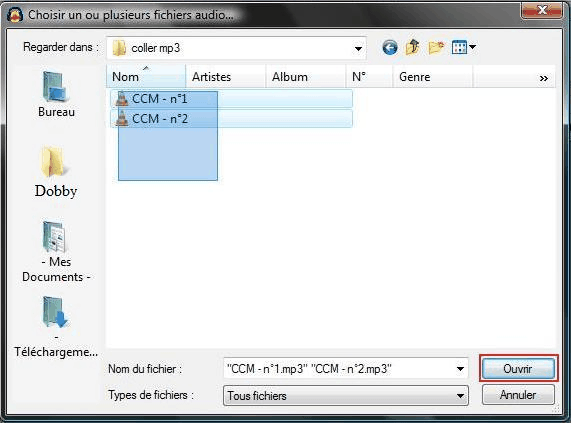Click the Annuler button
This screenshot has height=423, width=571.
point(518,395)
